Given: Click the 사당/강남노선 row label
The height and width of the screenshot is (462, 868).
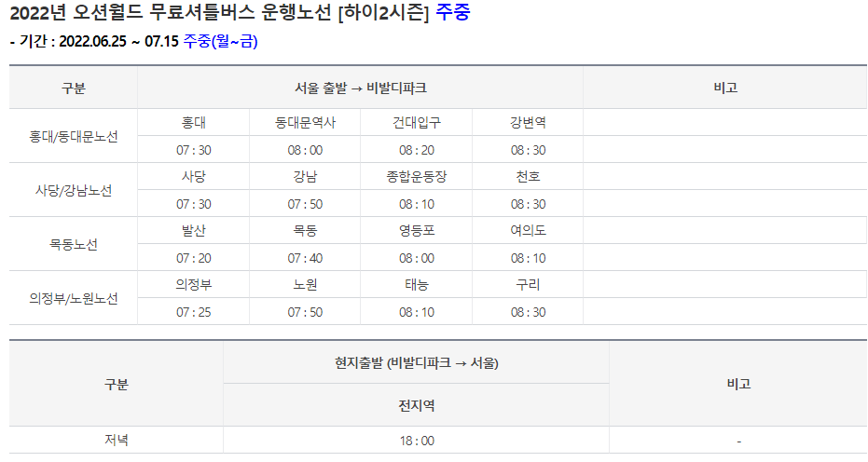Looking at the screenshot, I should click(x=73, y=190).
